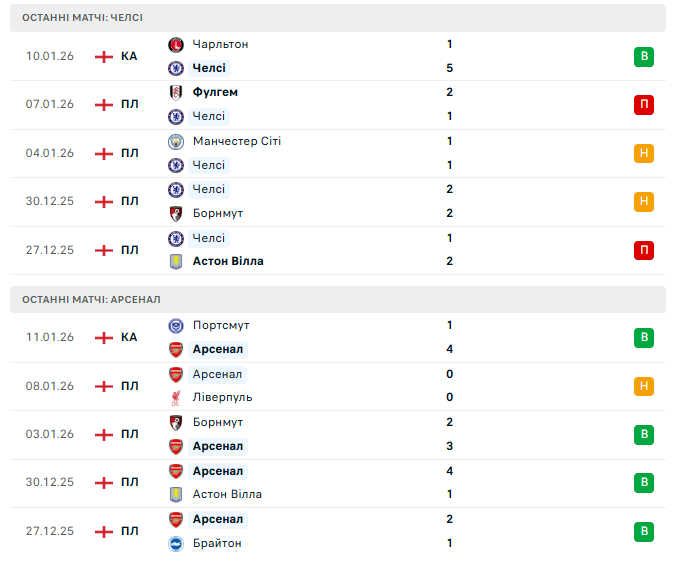
Task: Click the Liverpool club crest icon
Action: coord(176,397)
